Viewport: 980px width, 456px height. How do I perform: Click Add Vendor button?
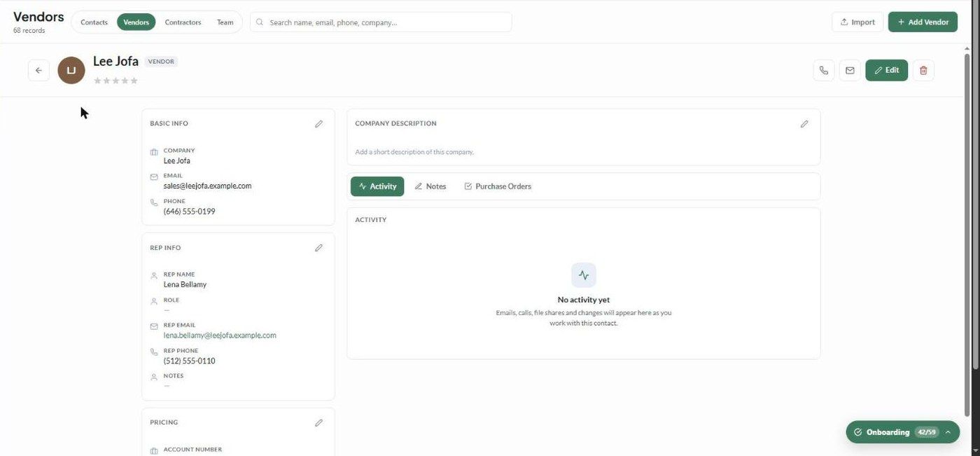click(923, 22)
